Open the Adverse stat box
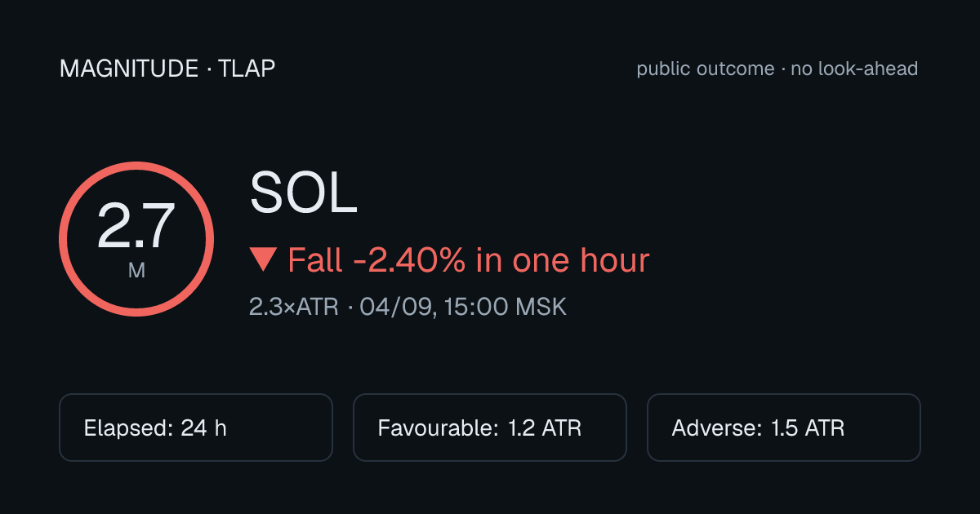980x514 pixels. [784, 428]
